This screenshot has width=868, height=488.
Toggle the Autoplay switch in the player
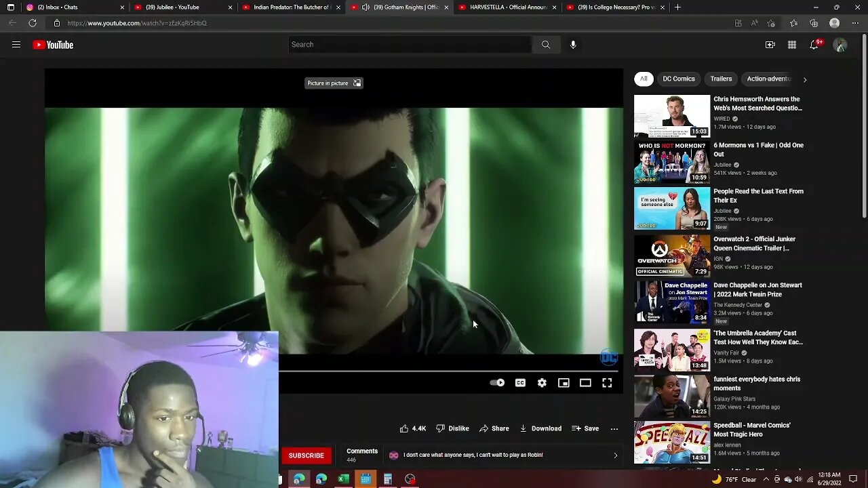tap(497, 383)
